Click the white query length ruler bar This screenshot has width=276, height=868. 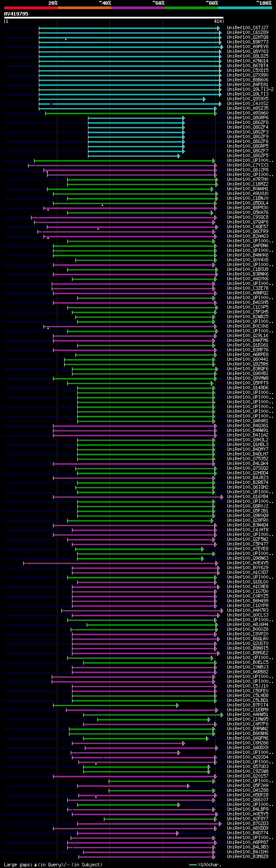[113, 18]
